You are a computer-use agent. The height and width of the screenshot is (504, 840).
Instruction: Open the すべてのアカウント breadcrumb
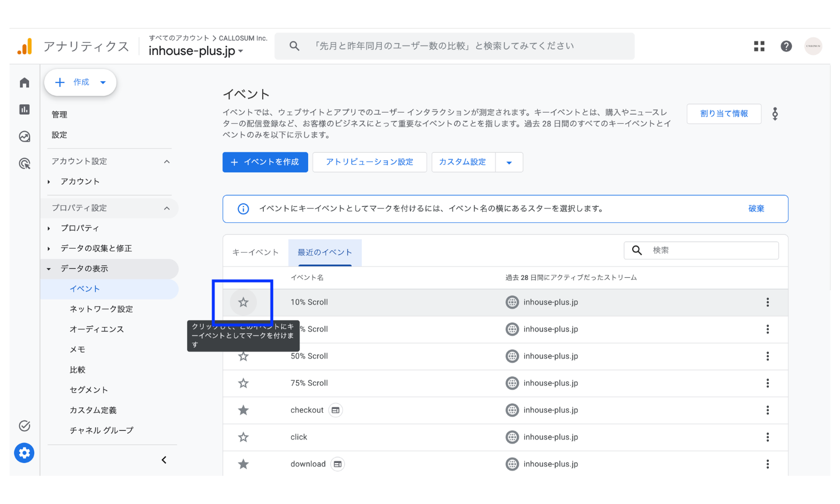(179, 38)
